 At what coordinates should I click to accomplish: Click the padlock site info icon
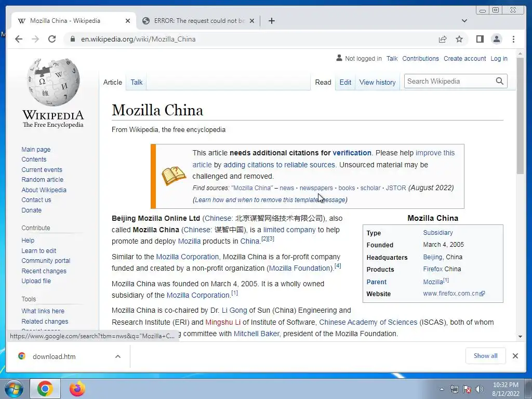tap(72, 39)
